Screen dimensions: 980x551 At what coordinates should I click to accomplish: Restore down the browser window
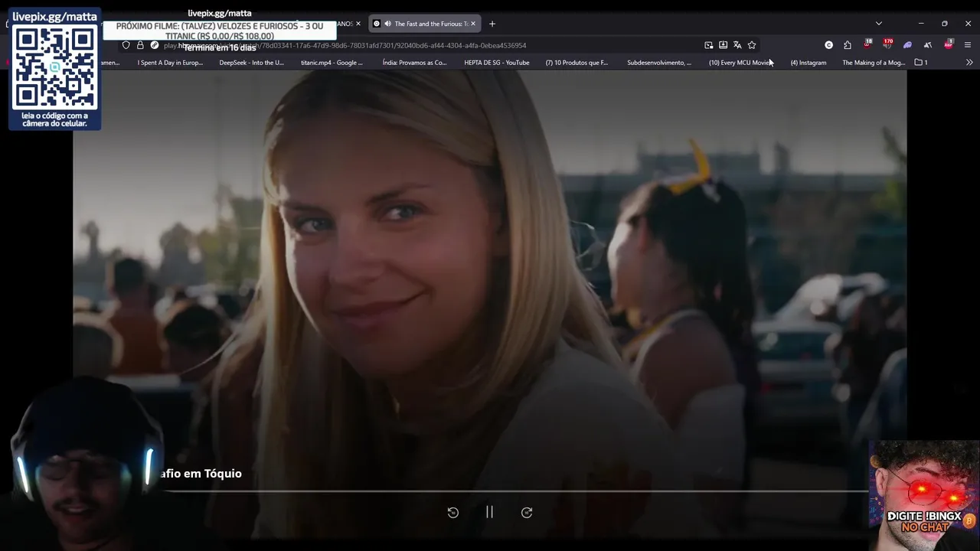[945, 24]
